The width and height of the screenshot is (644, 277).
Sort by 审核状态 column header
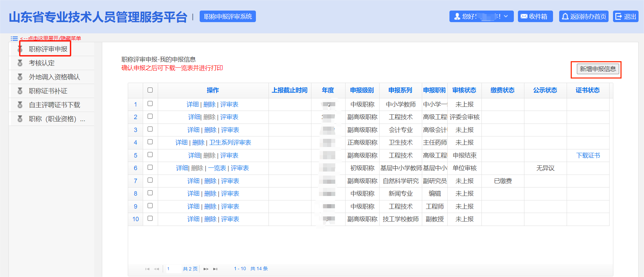(464, 90)
